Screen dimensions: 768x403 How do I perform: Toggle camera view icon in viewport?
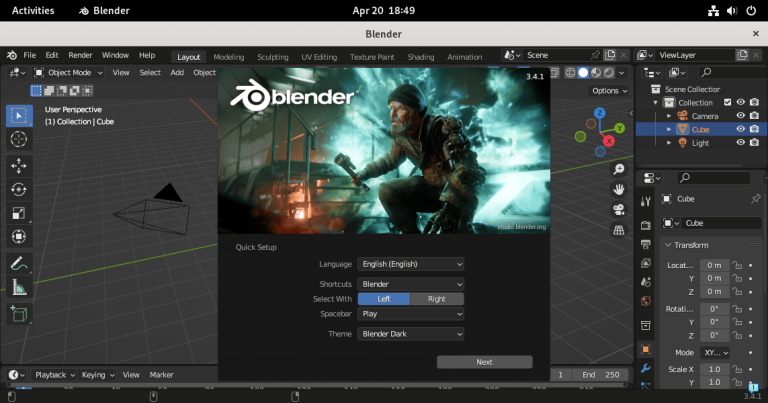tap(619, 210)
